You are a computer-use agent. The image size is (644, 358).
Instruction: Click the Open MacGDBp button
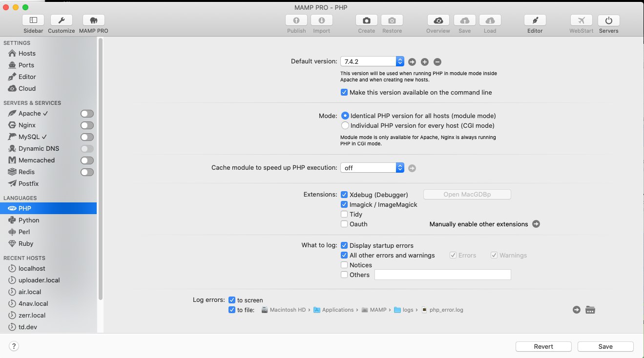[x=467, y=195]
